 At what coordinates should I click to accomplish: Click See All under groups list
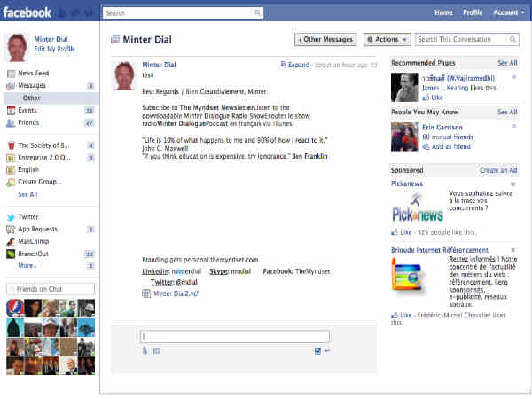27,194
